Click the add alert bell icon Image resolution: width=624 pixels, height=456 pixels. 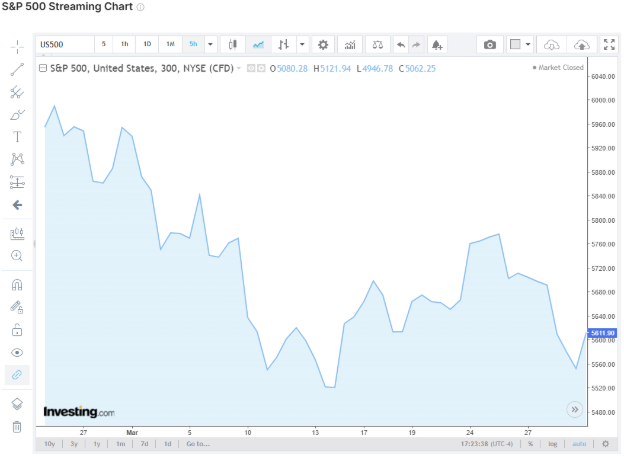coord(437,45)
